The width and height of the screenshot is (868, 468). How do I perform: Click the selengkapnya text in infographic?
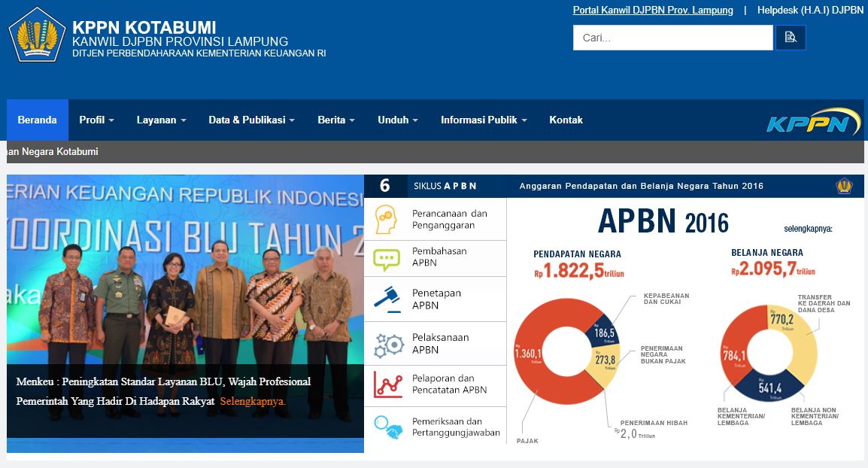[808, 229]
